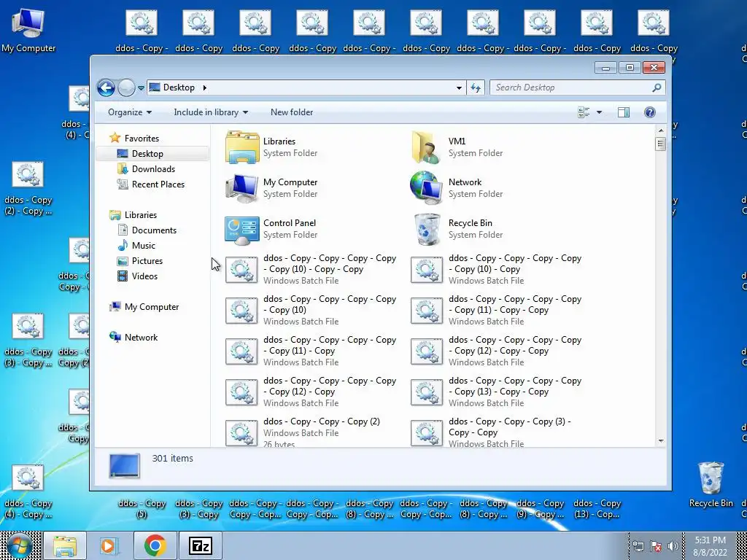This screenshot has width=747, height=560.
Task: Open Windows Media Player taskbar icon
Action: point(109,545)
